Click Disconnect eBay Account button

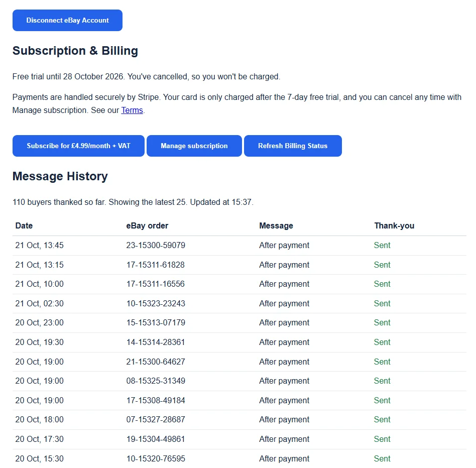(67, 20)
